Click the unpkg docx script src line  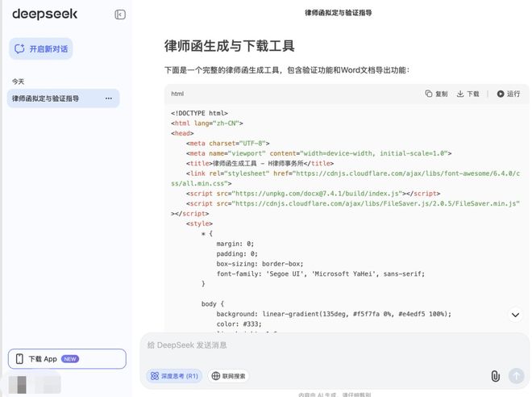(x=314, y=194)
